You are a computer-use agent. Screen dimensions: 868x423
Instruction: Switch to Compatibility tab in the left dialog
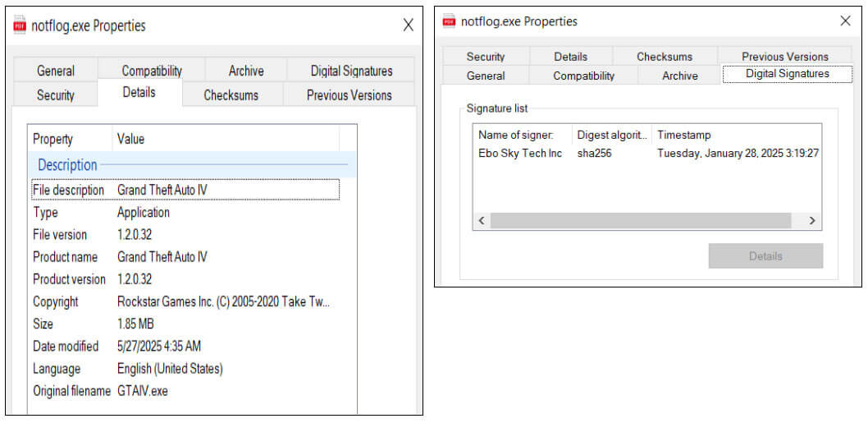click(x=152, y=71)
